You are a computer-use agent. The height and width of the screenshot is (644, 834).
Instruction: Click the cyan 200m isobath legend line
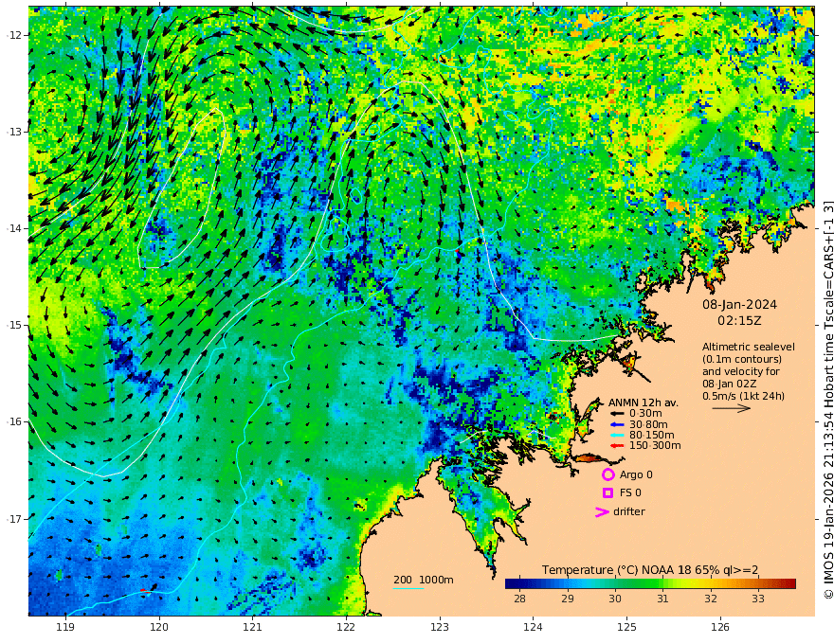[408, 588]
